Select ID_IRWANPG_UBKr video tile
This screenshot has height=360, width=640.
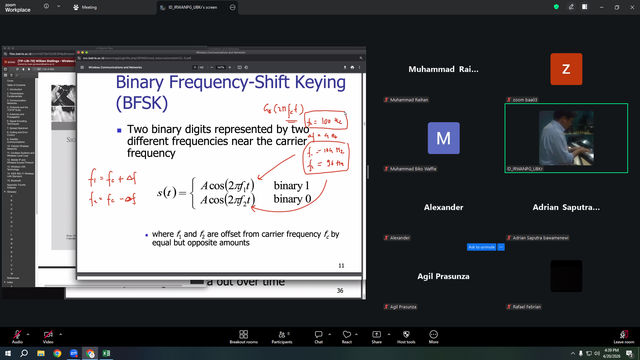click(566, 138)
